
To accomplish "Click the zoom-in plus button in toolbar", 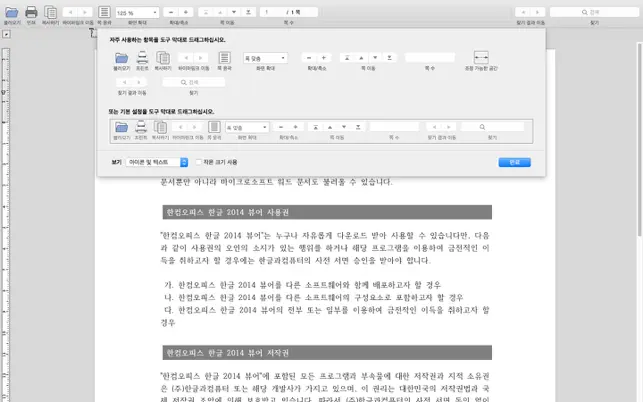I will pos(186,12).
